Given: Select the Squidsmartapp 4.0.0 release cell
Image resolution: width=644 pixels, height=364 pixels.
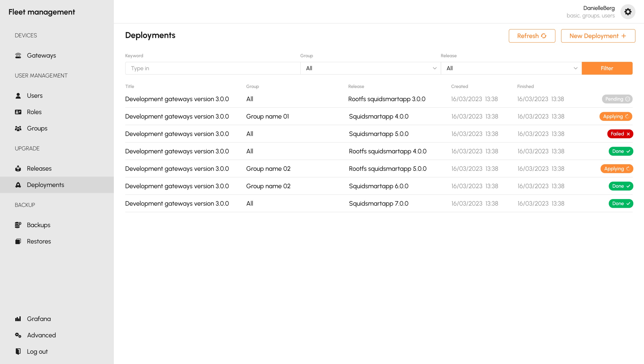Looking at the screenshot, I should click(x=379, y=117).
